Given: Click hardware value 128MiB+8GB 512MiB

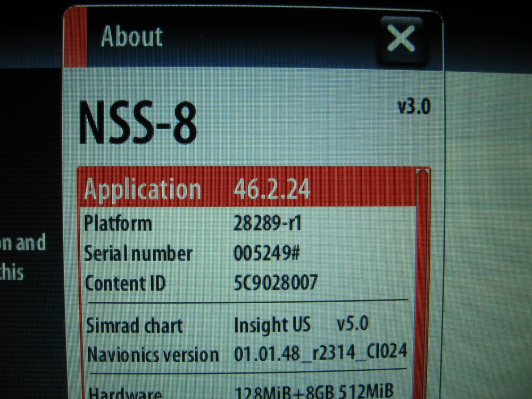Looking at the screenshot, I should click(314, 391).
